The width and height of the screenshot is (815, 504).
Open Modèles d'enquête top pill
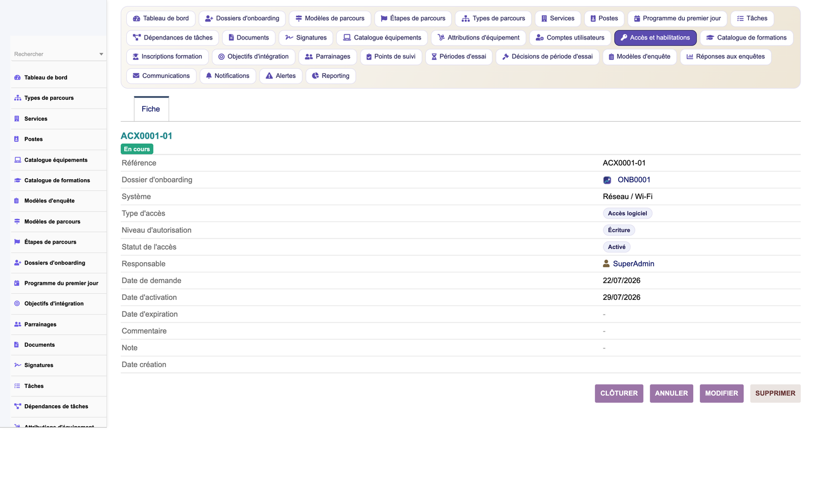[x=640, y=57]
